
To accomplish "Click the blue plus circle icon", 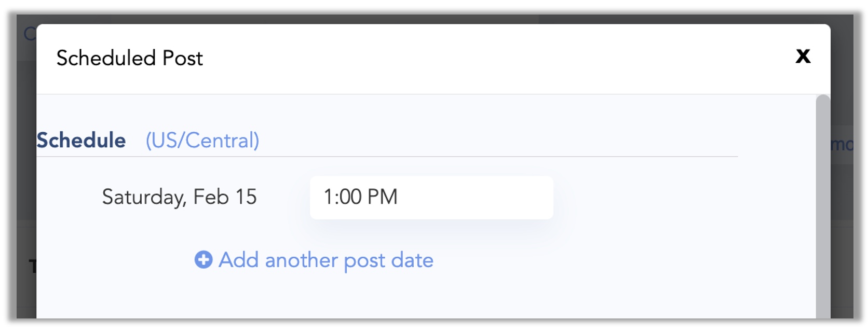I will point(204,260).
